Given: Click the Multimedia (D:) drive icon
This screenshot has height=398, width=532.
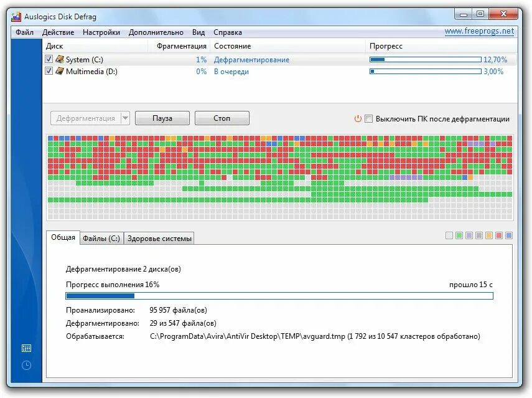Looking at the screenshot, I should tap(60, 71).
